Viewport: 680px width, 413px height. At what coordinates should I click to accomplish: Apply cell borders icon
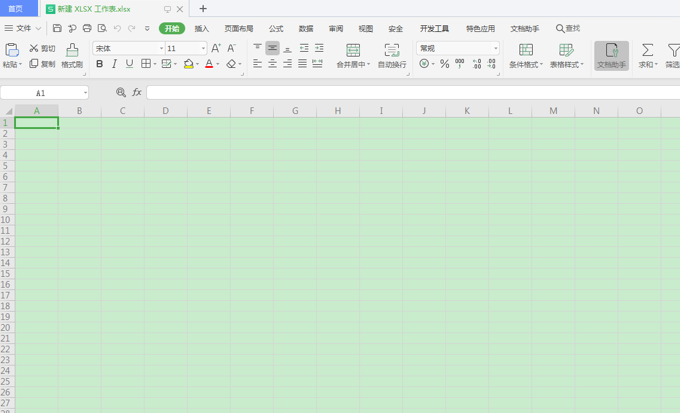click(x=146, y=64)
